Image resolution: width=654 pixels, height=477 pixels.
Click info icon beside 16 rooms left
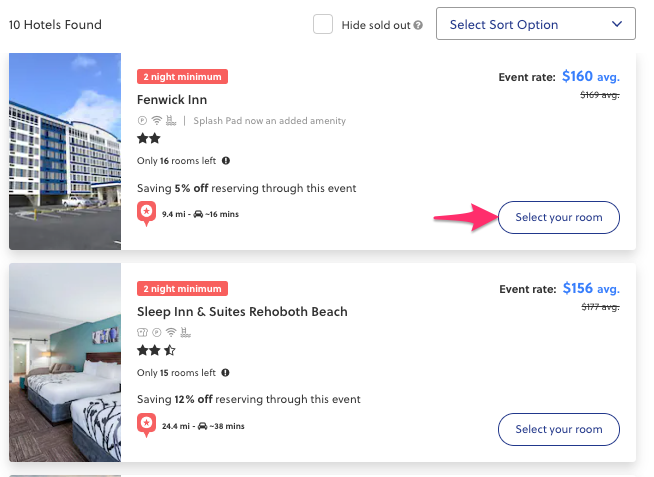(226, 160)
